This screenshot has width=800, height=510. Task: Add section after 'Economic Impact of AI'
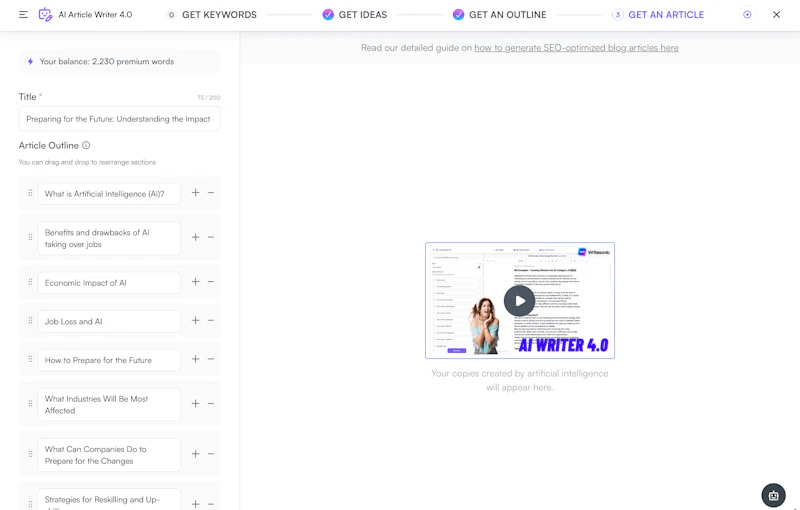click(195, 282)
